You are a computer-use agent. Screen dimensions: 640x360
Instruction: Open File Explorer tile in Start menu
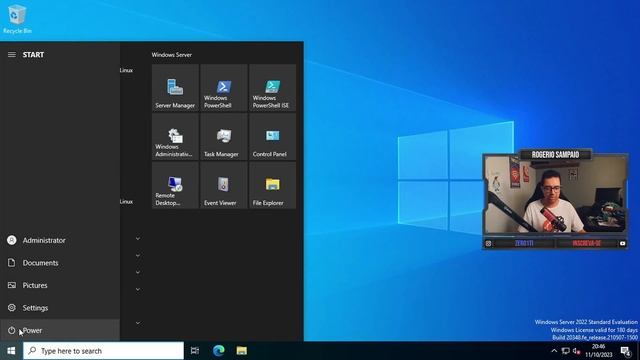[x=272, y=185]
